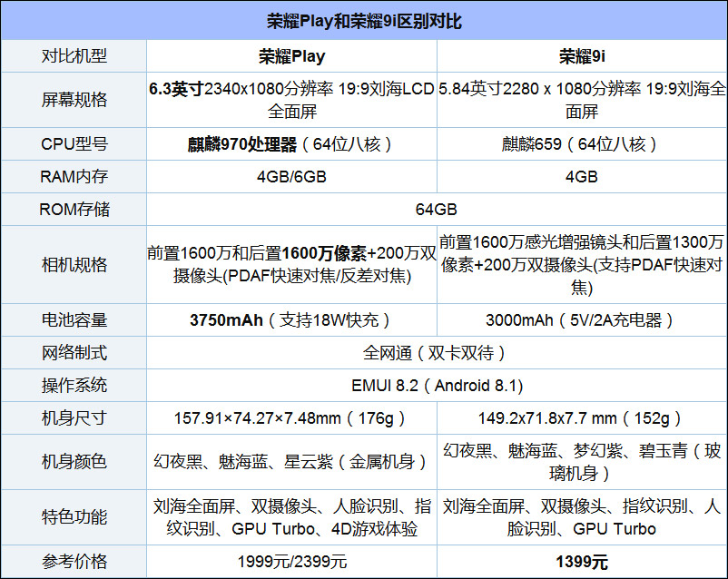Click the 157.91×74.27×7.48mm dimensions cell
The image size is (728, 579).
tap(291, 417)
